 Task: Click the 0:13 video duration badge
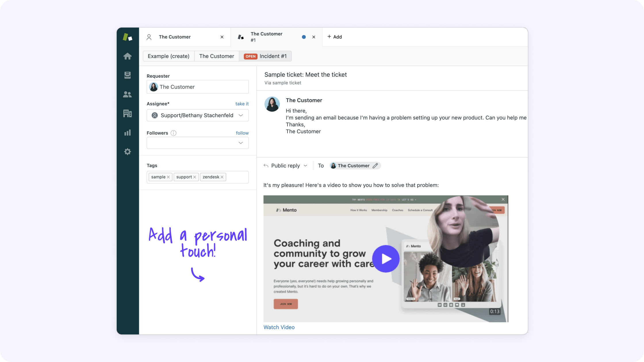click(495, 311)
